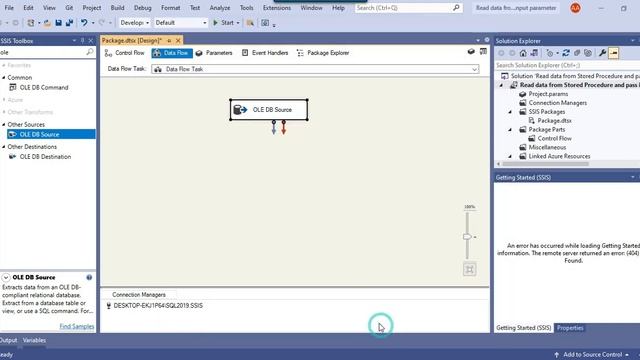
Task: Click the highlighted Preview Selected Items icon
Action: click(x=613, y=53)
